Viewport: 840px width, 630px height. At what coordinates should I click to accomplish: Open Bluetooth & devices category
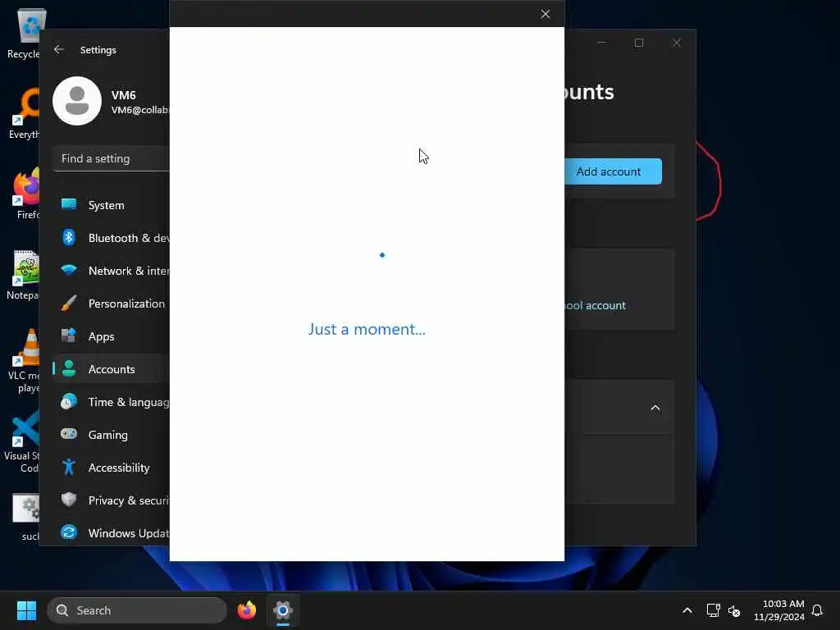[112, 238]
